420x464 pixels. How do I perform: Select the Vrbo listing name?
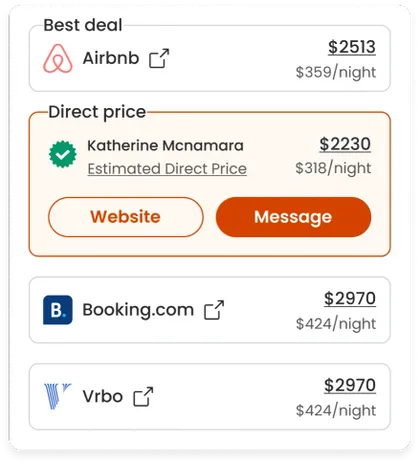[x=103, y=397]
